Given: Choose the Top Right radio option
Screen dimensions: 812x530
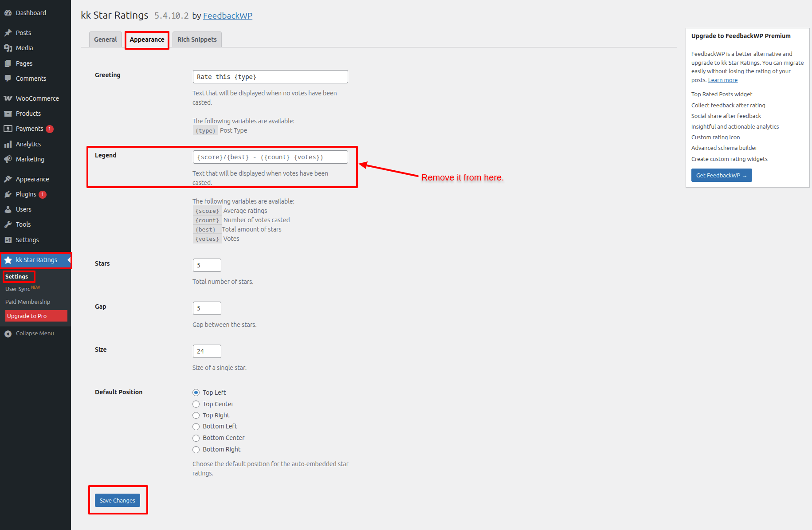Looking at the screenshot, I should click(x=196, y=415).
